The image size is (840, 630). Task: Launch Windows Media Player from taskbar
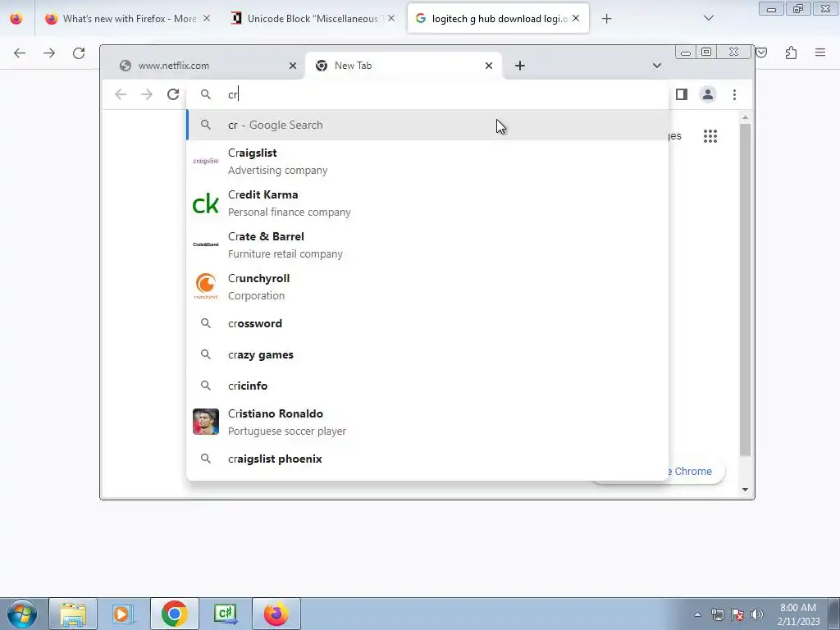pos(124,614)
